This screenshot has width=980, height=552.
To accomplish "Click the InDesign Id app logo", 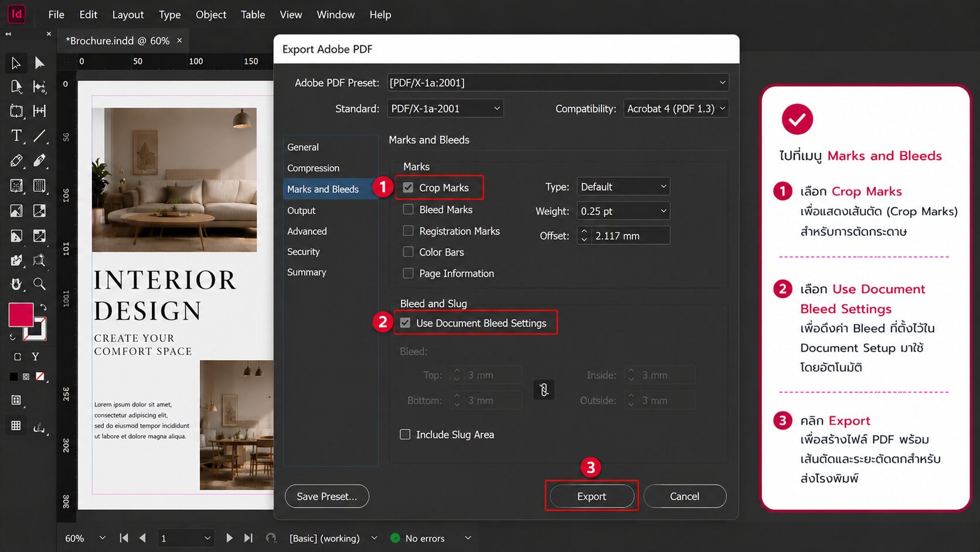I will point(16,13).
